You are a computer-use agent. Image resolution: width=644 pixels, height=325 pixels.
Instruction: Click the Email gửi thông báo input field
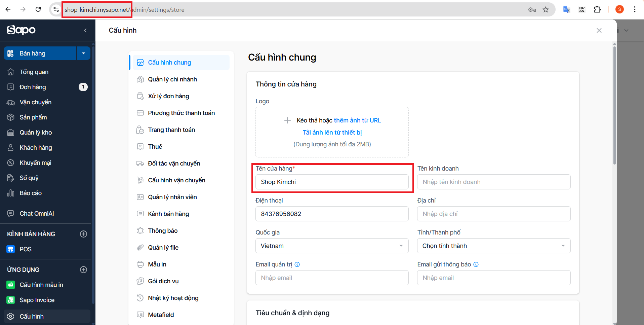(494, 278)
